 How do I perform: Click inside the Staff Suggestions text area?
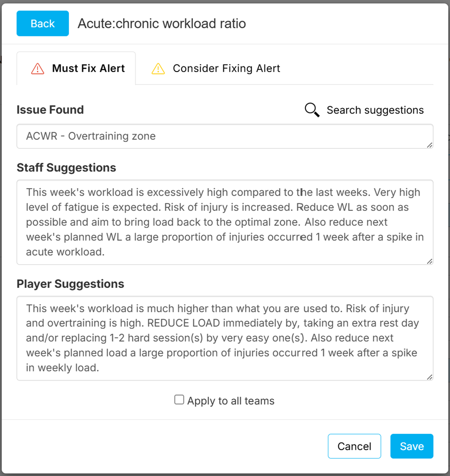click(225, 222)
